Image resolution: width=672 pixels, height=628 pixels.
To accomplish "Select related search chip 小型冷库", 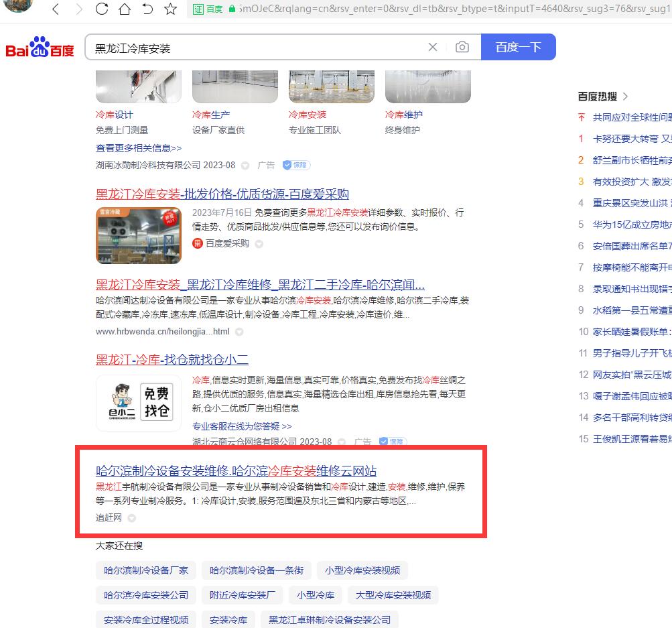I will 316,595.
